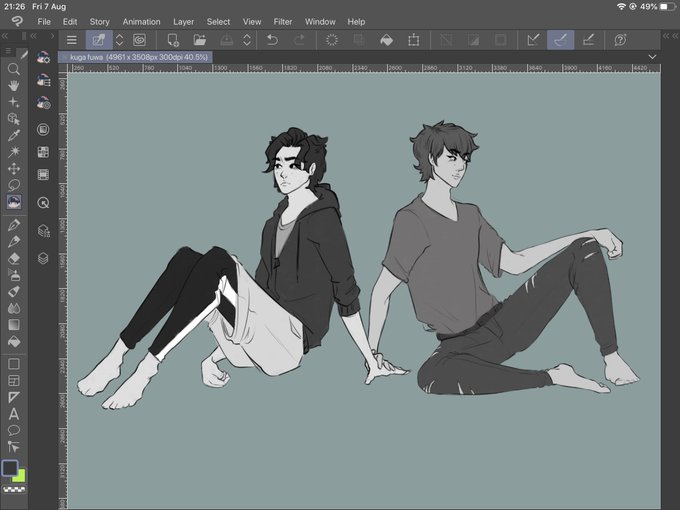Viewport: 680px width, 510px height.
Task: Collapse the second left dock double arrow
Action: pyautogui.click(x=34, y=36)
